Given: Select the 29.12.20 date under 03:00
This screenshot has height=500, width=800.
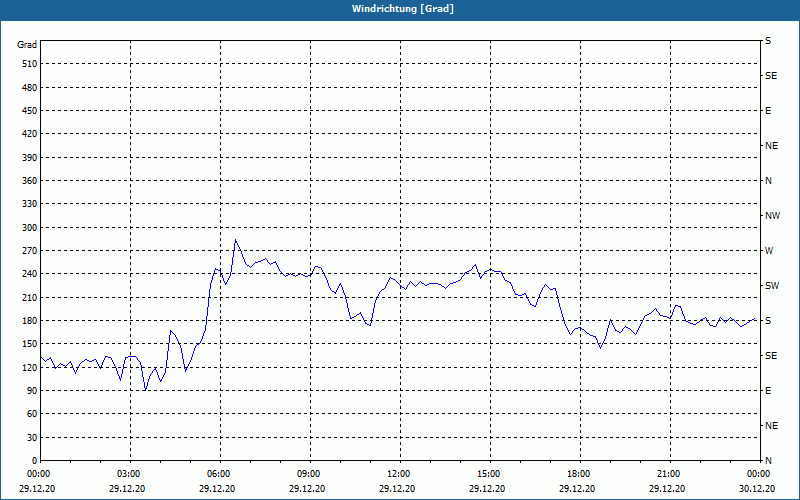Looking at the screenshot, I should [x=127, y=488].
